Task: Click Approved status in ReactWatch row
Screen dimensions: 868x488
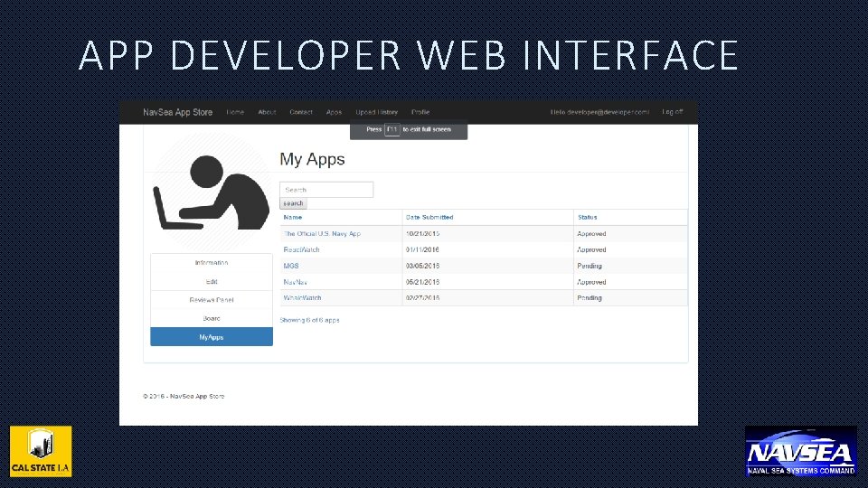Action: (x=591, y=249)
